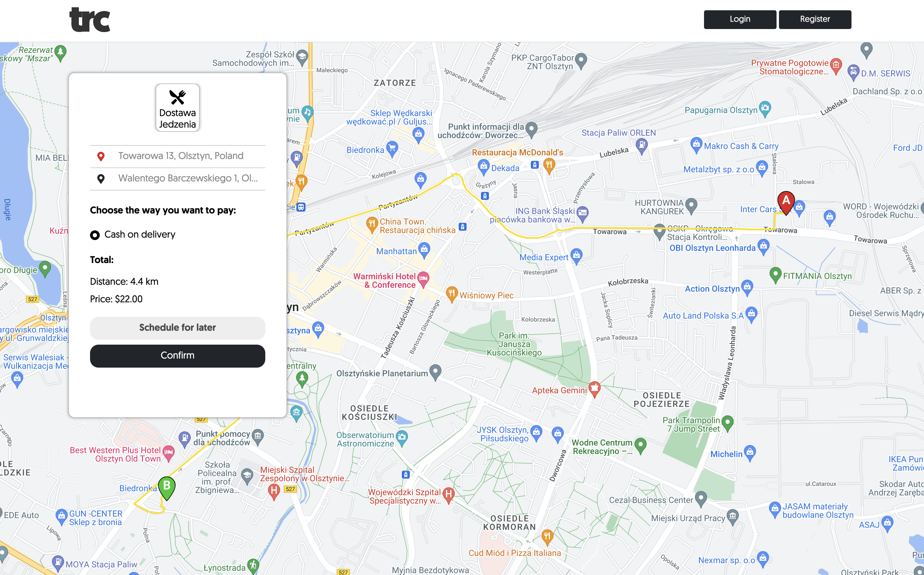Click Restauracja McDonald's restaurant pin
Viewport: 924px width, 575px height.
[x=549, y=166]
